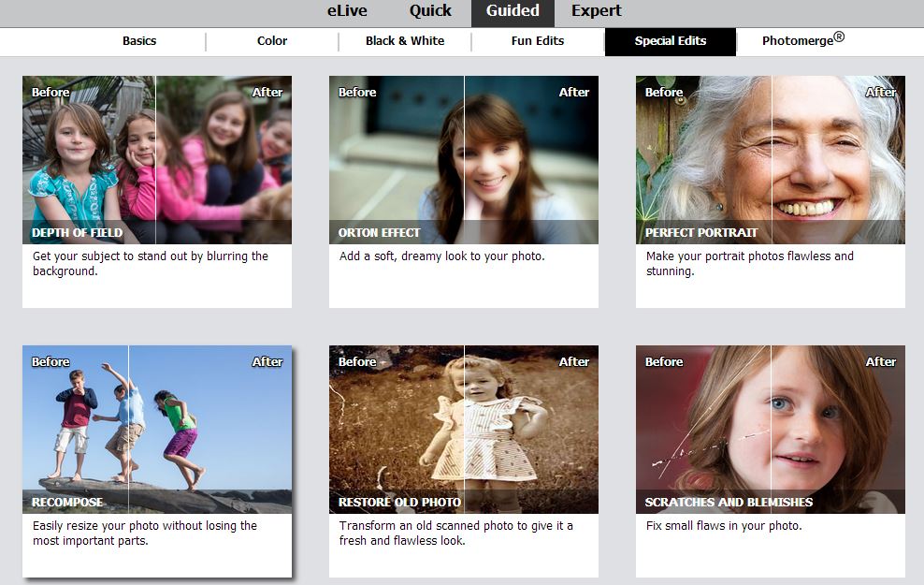Switch to Quick edit mode
924x585 pixels.
[430, 11]
